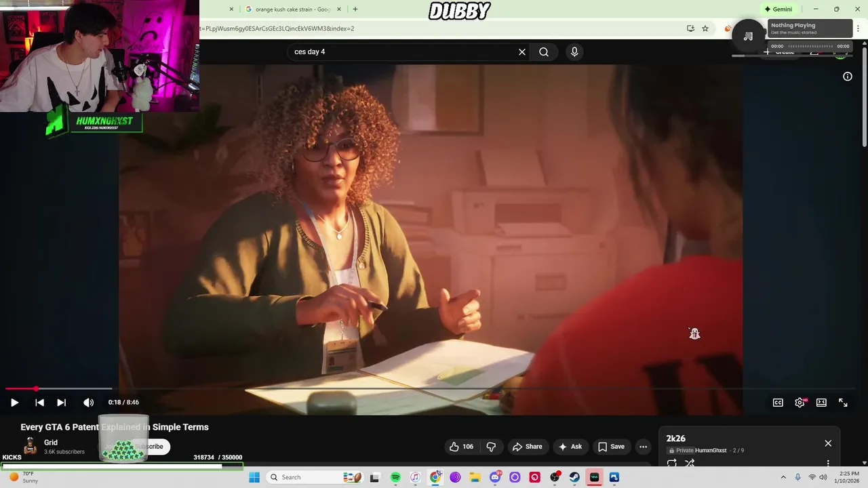
Task: Open the video player settings gear
Action: (800, 403)
